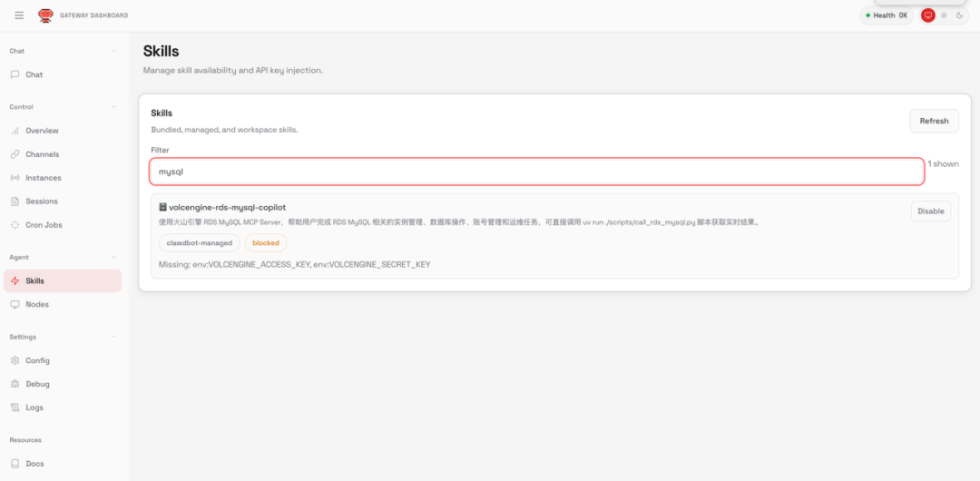Click the GATEWAY DASHBOARD title text
Viewport: 980px width, 481px height.
coord(93,15)
